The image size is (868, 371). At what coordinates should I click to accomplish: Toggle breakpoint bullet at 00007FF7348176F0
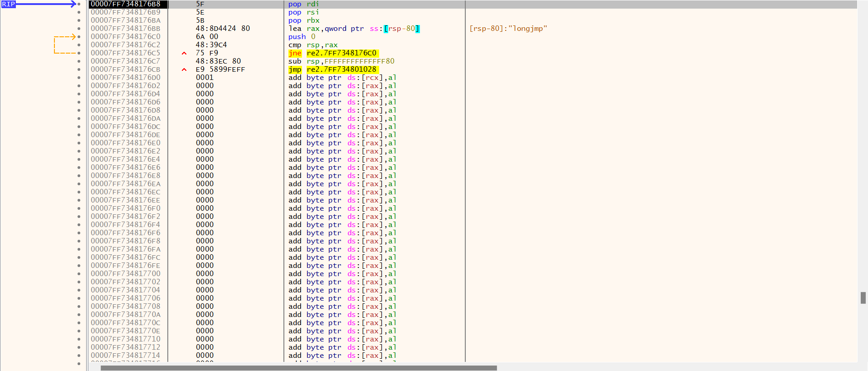(79, 208)
